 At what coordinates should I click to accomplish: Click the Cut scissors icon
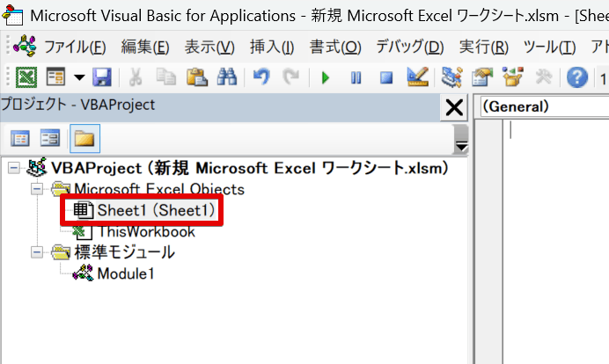point(136,76)
